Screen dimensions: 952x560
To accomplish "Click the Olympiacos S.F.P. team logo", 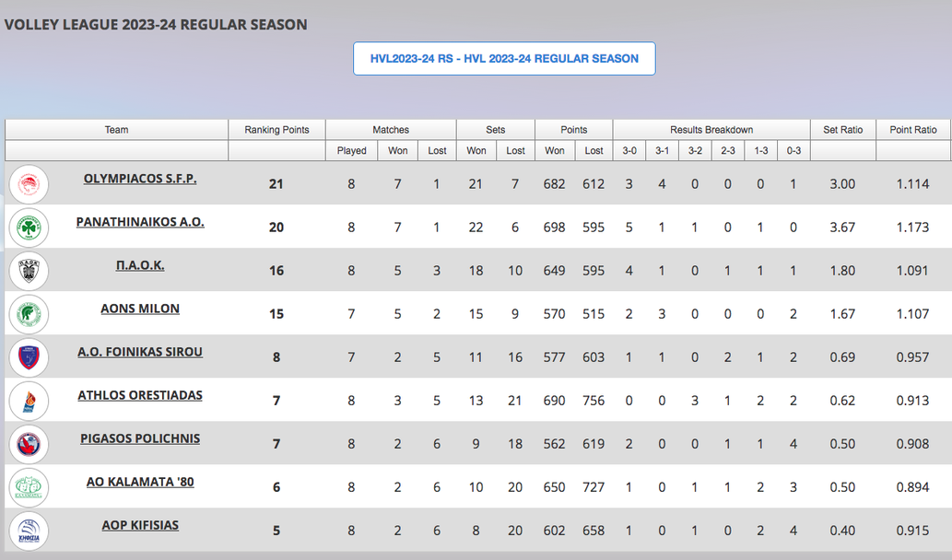I will click(x=29, y=184).
